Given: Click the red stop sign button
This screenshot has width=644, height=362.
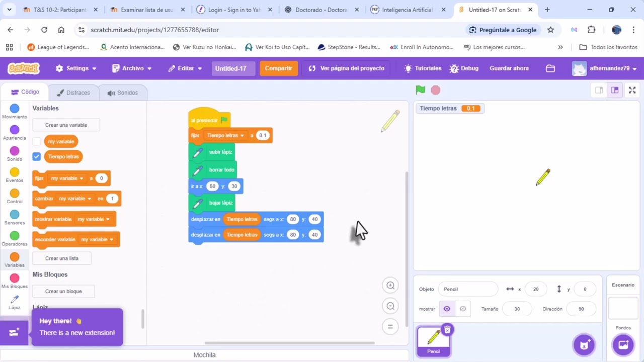Looking at the screenshot, I should 436,90.
